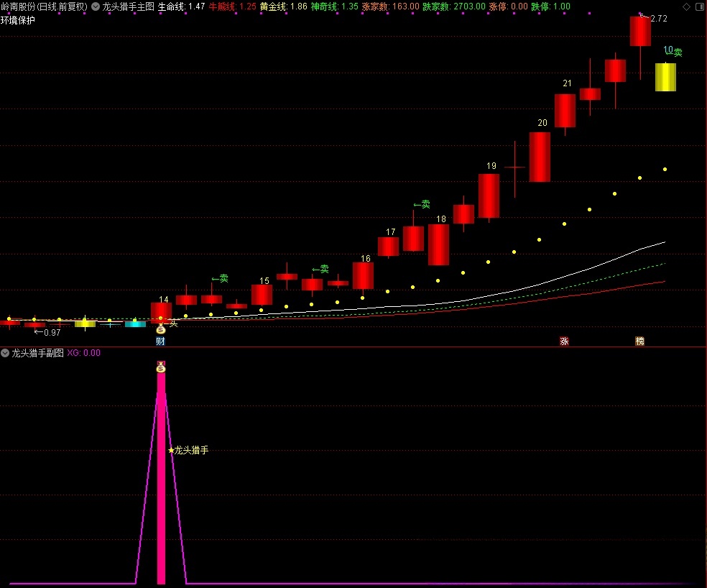Select the 龙头猎手副图 indicator name
This screenshot has height=588, width=707.
[37, 353]
